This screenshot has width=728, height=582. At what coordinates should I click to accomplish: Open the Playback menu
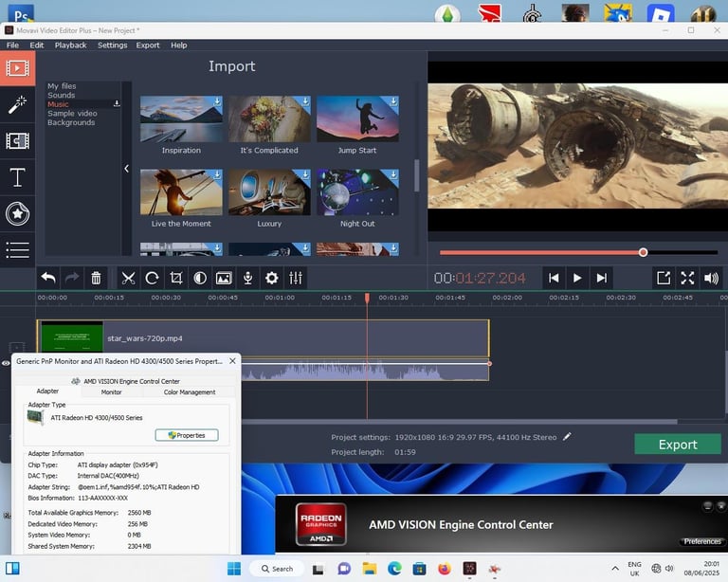coord(70,45)
